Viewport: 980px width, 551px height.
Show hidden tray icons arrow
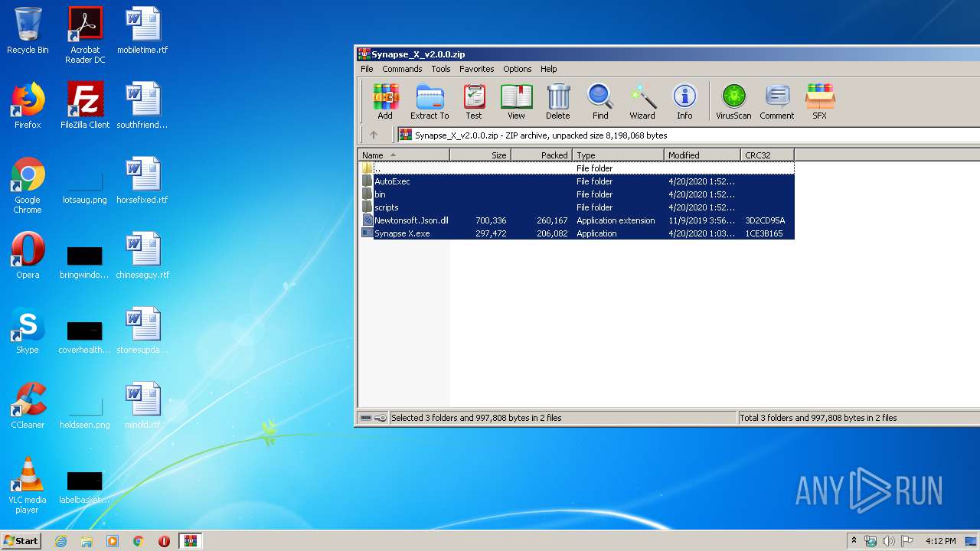854,541
